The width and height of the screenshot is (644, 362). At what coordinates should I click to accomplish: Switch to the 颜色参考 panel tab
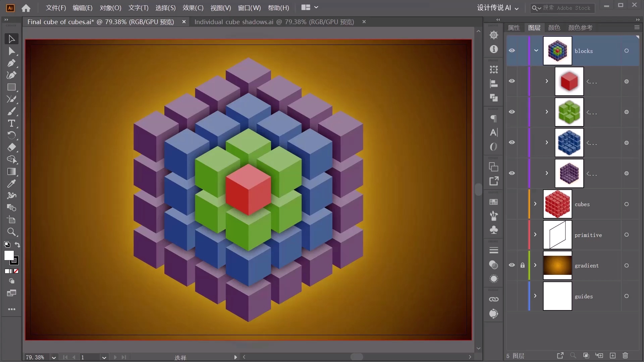[580, 27]
